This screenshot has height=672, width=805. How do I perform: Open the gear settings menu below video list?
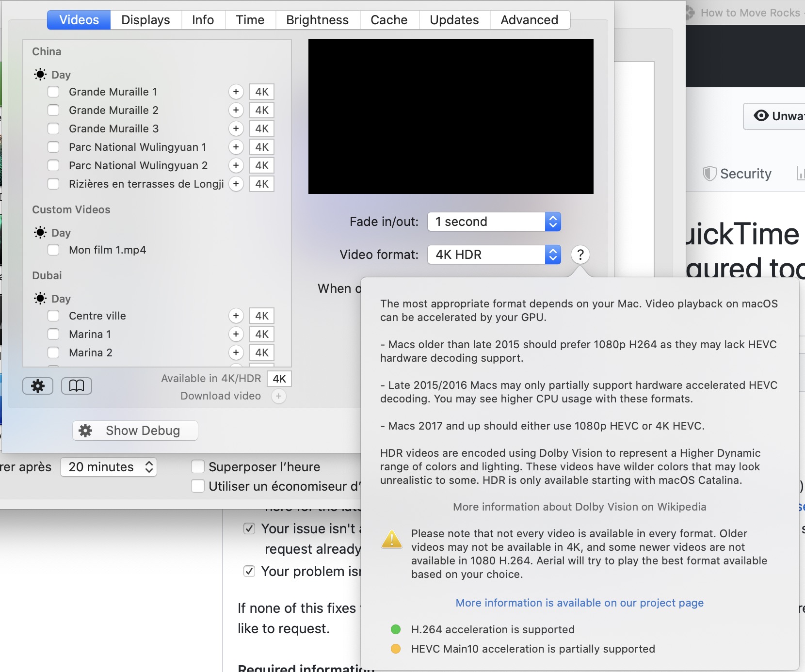[38, 386]
